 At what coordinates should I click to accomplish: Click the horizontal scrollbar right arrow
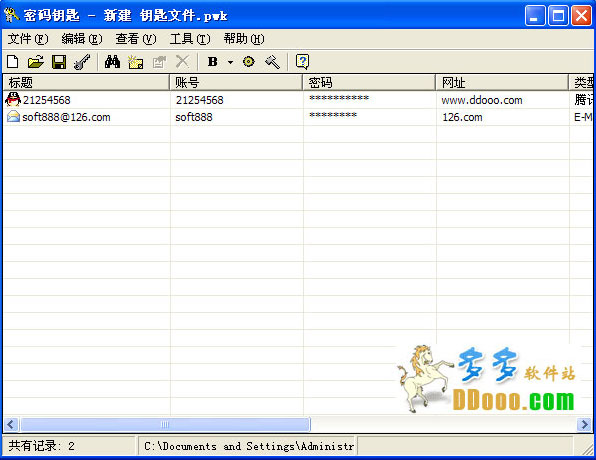point(585,424)
